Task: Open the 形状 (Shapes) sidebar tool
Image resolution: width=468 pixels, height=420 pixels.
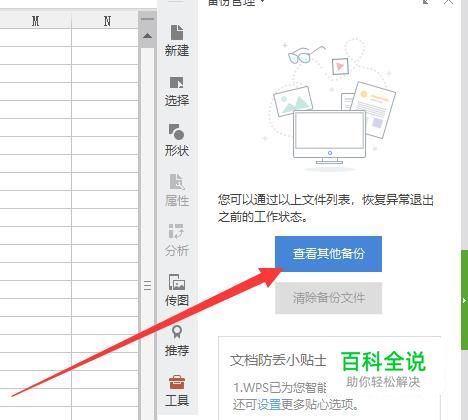Action: coord(177,140)
